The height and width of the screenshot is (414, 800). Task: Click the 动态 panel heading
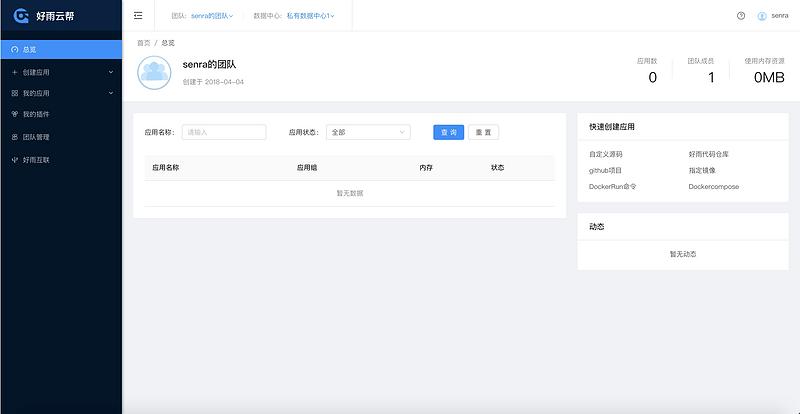click(x=596, y=227)
